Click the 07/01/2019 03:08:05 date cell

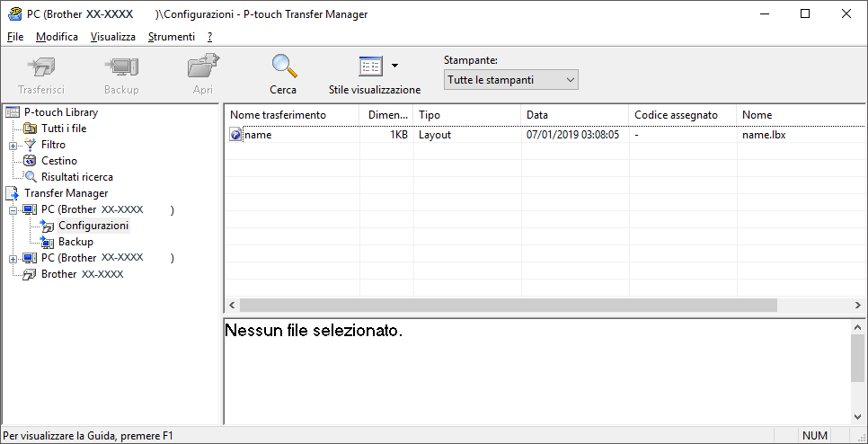coord(572,135)
